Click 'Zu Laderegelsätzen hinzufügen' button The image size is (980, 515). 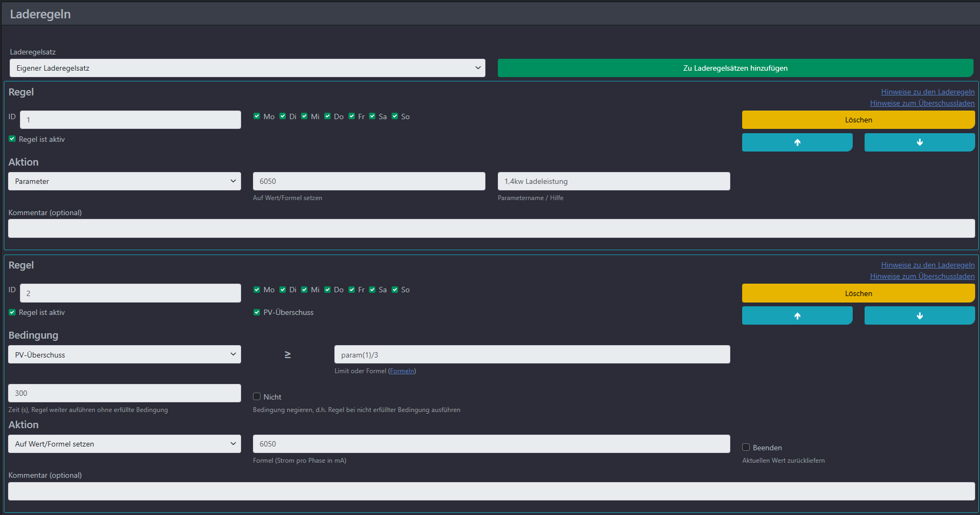[735, 68]
